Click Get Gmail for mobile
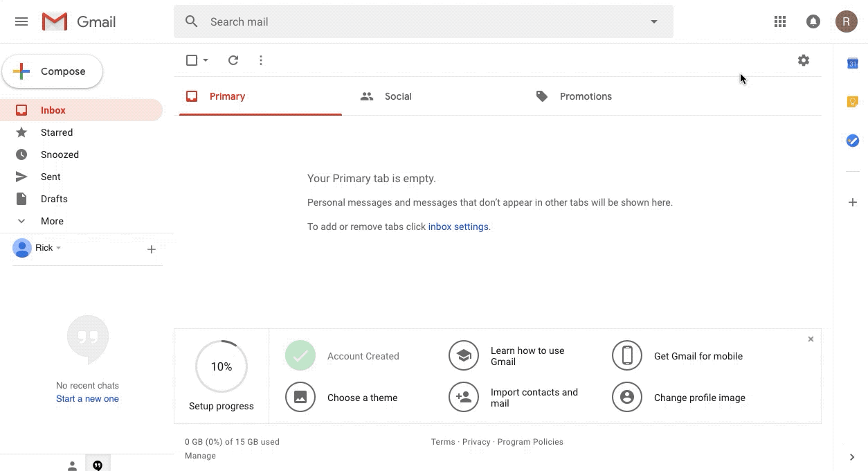 pos(698,356)
